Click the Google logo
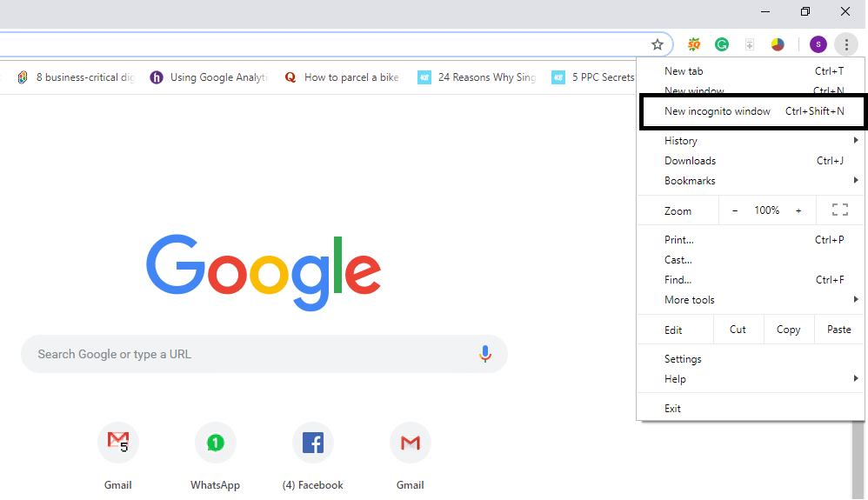 [264, 272]
